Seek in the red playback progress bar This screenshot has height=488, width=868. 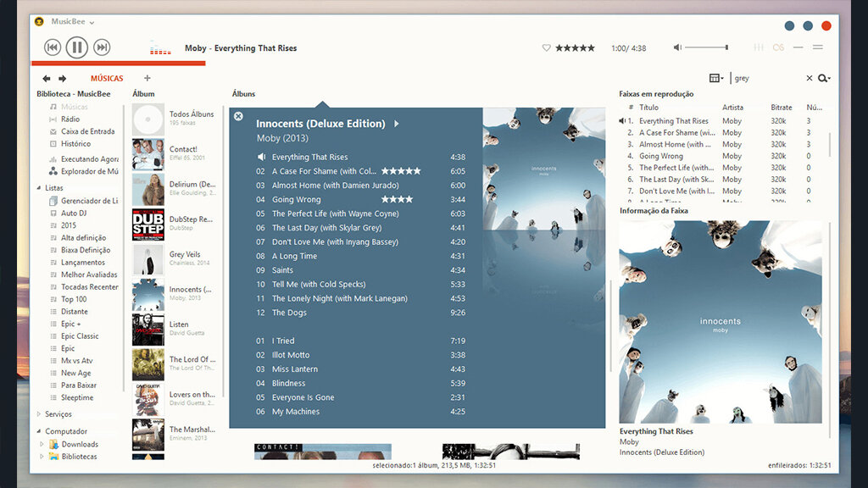click(x=119, y=63)
